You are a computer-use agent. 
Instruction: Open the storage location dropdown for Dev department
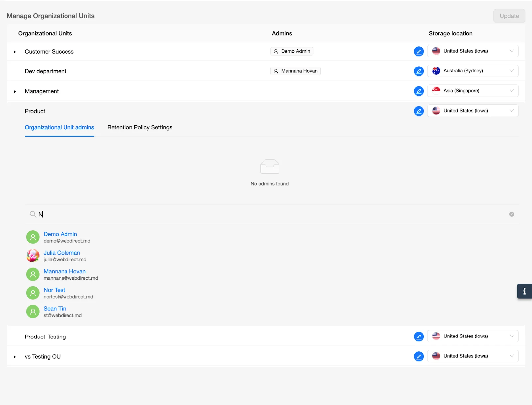pos(473,70)
